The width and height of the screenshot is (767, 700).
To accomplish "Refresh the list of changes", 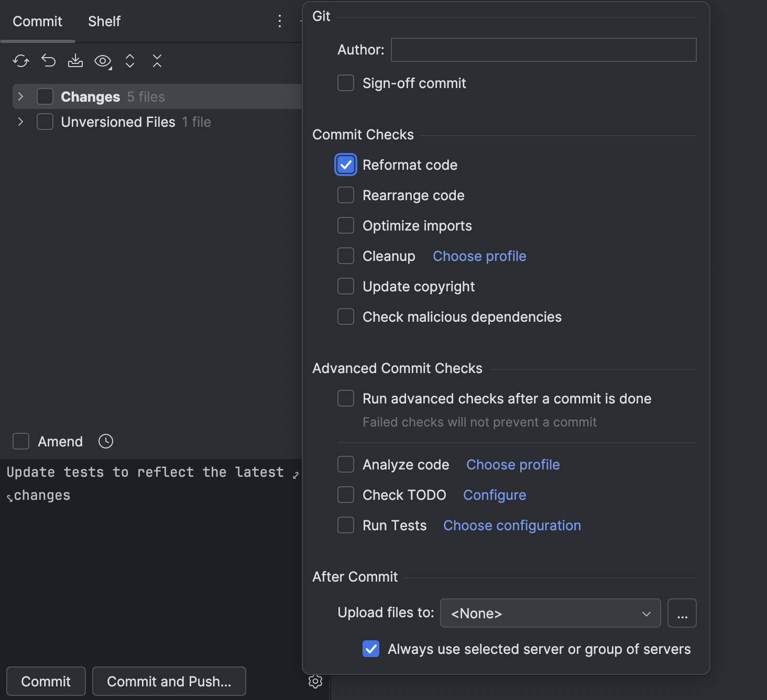I will coord(20,61).
